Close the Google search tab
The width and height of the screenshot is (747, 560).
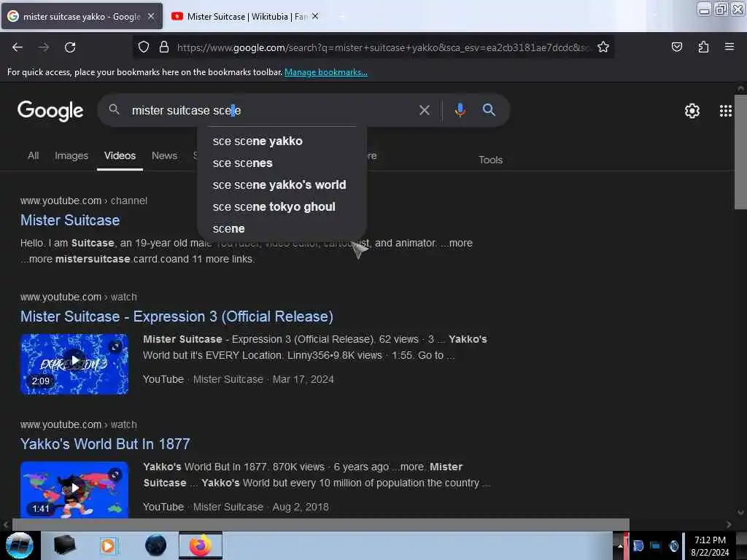point(151,16)
